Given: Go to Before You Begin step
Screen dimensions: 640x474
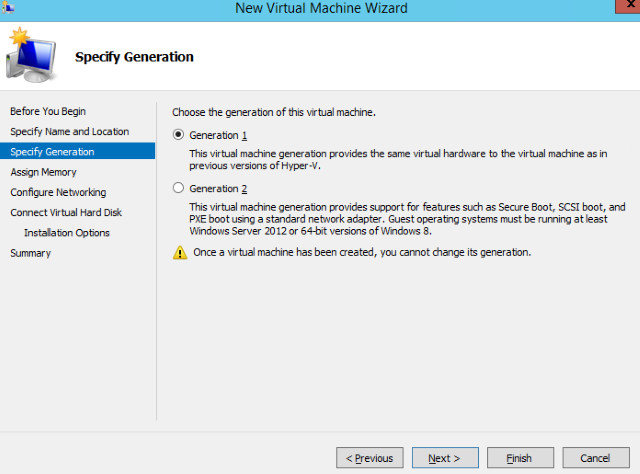Looking at the screenshot, I should pos(48,111).
